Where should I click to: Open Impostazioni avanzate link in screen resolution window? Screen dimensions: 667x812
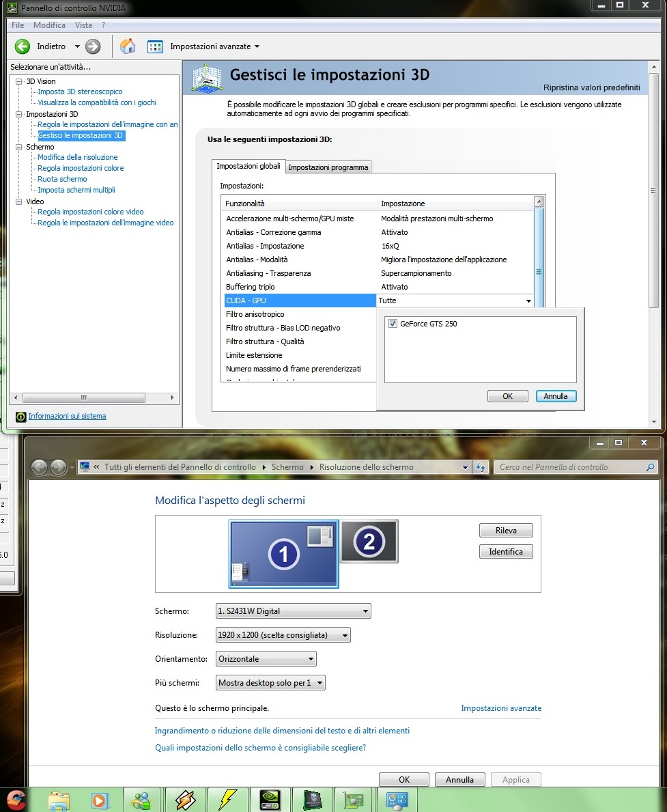tap(501, 708)
